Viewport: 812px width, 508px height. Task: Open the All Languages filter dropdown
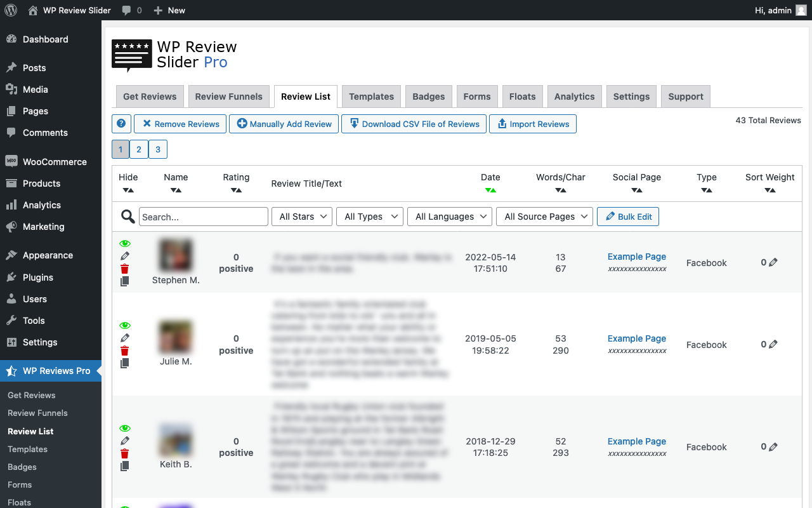(450, 217)
